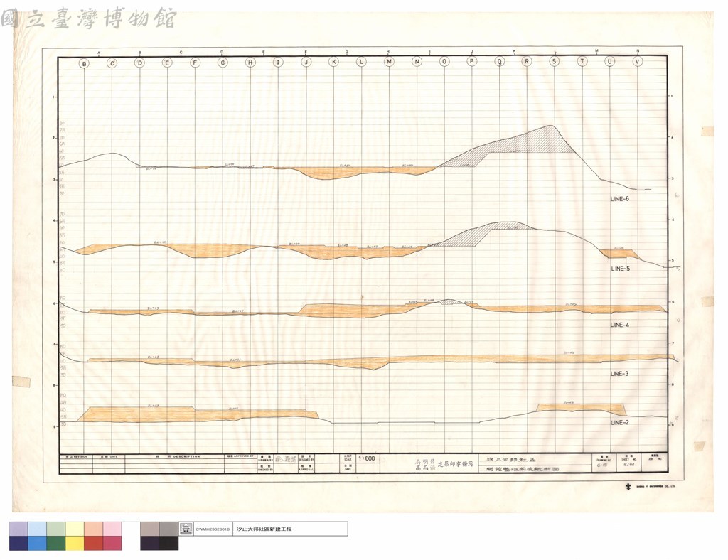Click the circled column marker O

click(444, 61)
